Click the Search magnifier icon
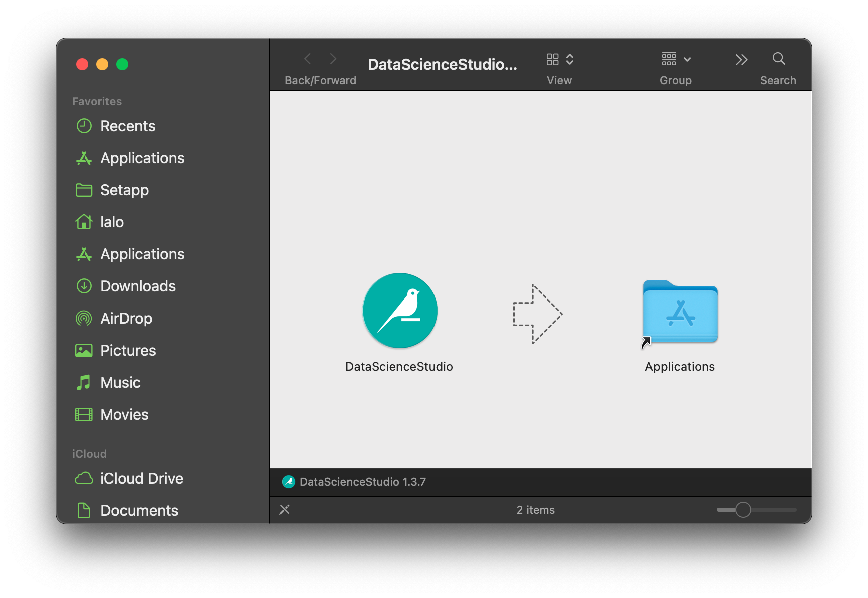Viewport: 868px width, 598px height. pos(778,59)
